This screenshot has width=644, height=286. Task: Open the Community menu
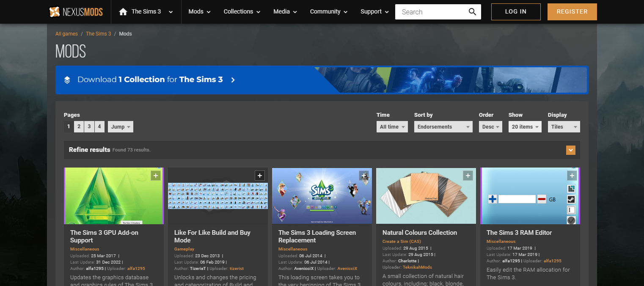point(329,12)
